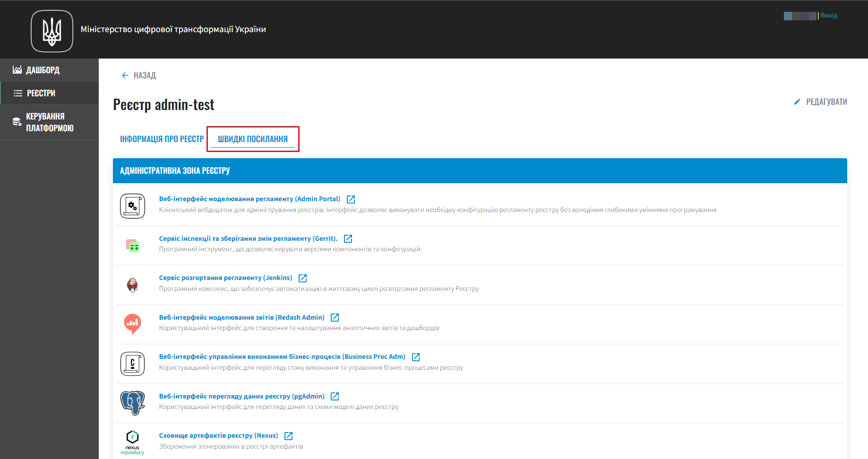The height and width of the screenshot is (459, 868).
Task: Click the Nexus repository hexagon icon
Action: point(132,442)
